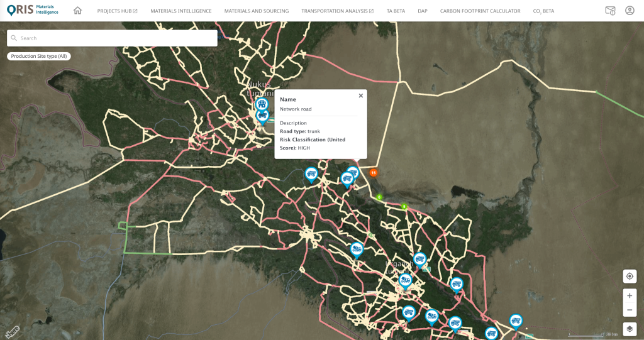Click the home icon in navbar
Viewport: 644px width, 340px height.
(77, 11)
